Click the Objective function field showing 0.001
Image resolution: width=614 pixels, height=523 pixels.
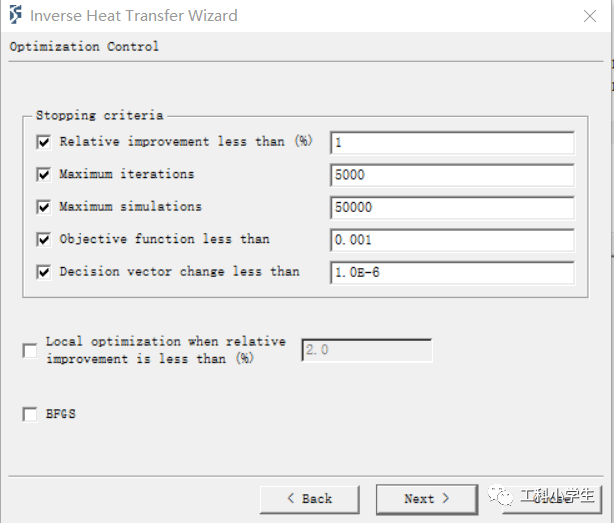pos(452,240)
